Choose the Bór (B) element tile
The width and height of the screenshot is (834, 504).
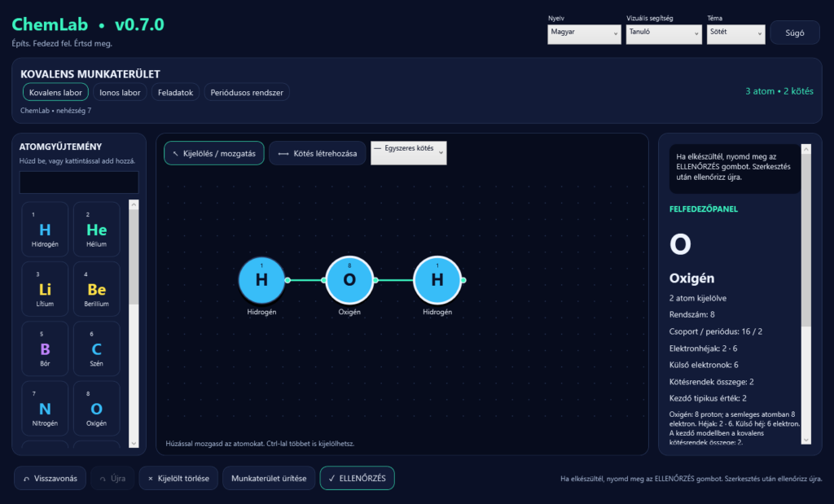(x=46, y=348)
